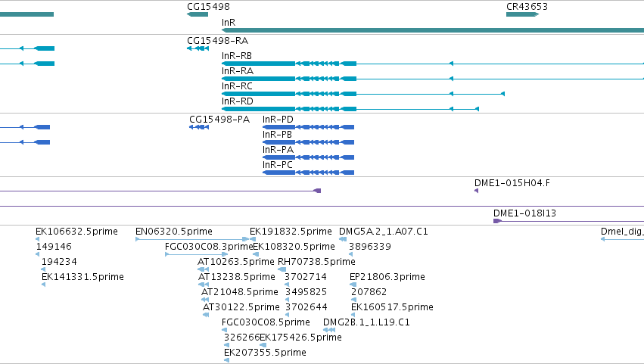Viewport: 644px width, 364px height.
Task: Click the EK160517.5prime EST label
Action: [x=392, y=307]
